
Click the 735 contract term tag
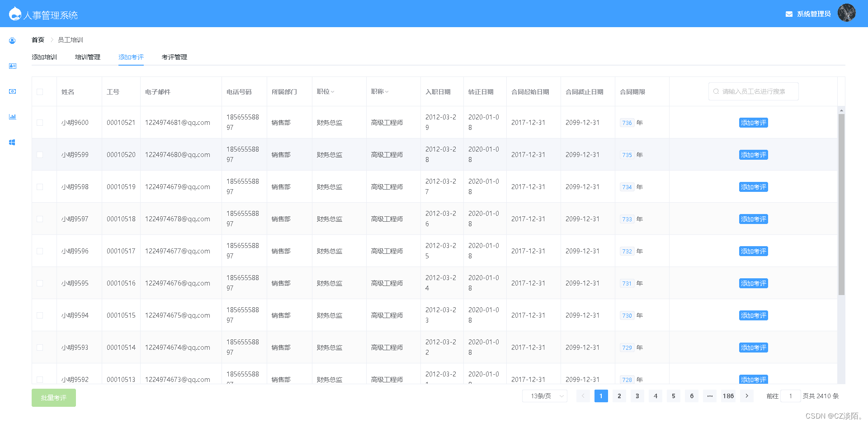[627, 155]
